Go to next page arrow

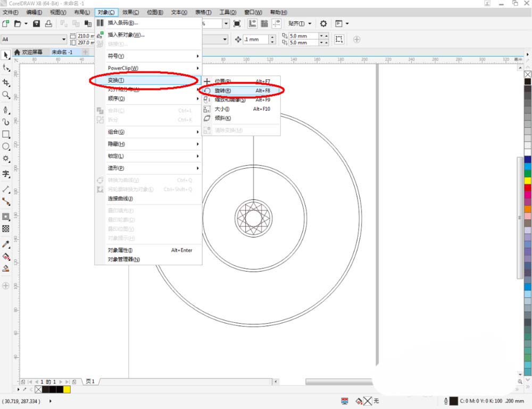click(x=61, y=382)
